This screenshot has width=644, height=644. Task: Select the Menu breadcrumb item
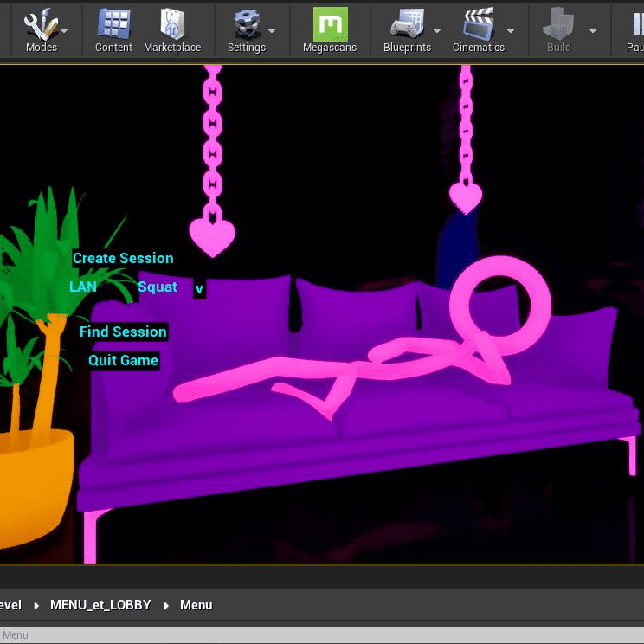tap(196, 605)
